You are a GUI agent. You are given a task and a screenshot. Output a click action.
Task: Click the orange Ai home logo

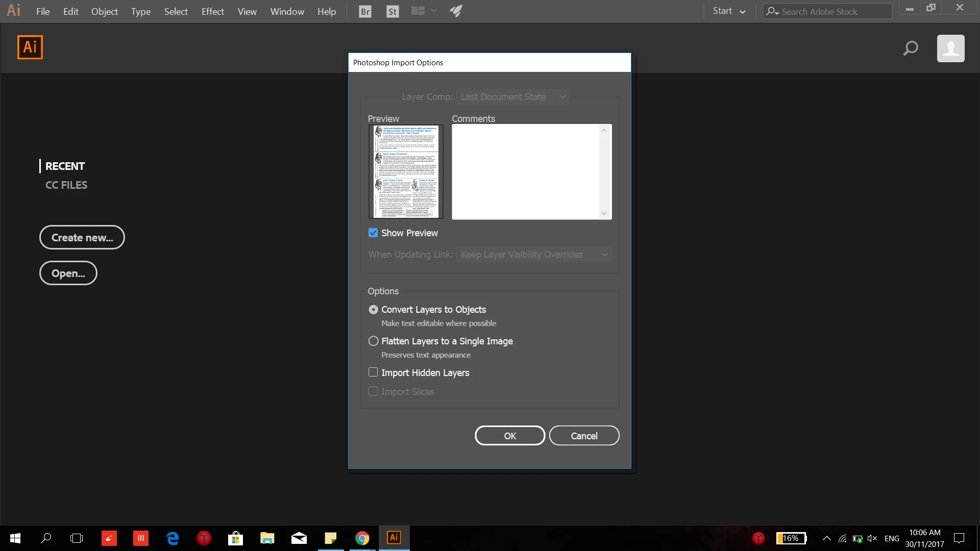[30, 47]
